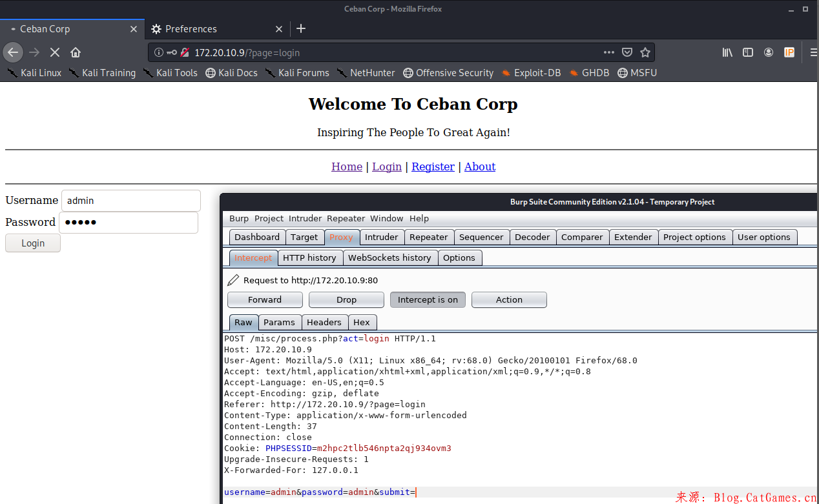
Task: Toggle Firefox sidebar icon
Action: coord(748,52)
